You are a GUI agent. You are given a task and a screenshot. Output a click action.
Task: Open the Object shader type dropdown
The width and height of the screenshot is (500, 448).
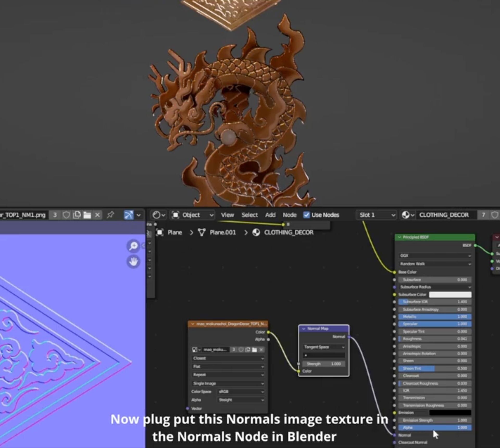(x=193, y=215)
